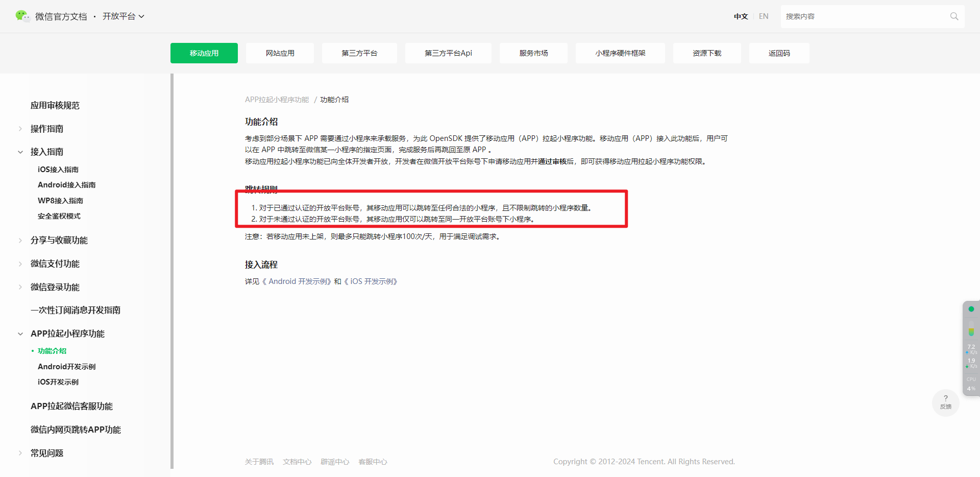The width and height of the screenshot is (980, 477).
Task: Open the 《Android 开发示例》 link
Action: point(297,281)
